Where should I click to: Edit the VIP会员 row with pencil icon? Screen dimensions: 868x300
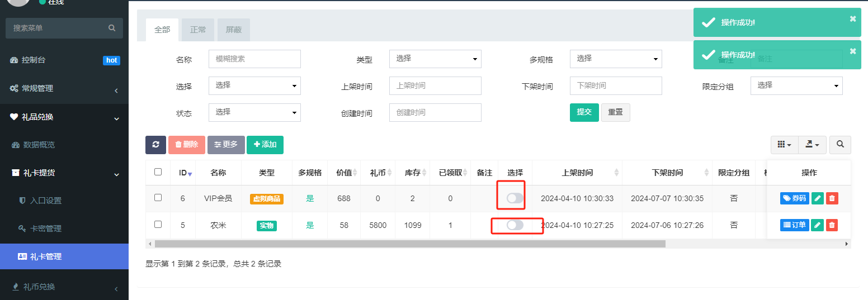(817, 198)
